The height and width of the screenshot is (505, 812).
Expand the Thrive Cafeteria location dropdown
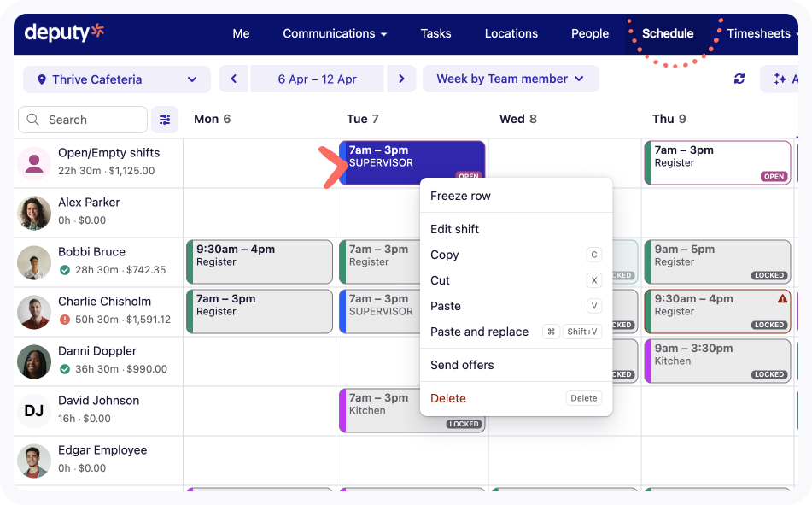click(117, 79)
